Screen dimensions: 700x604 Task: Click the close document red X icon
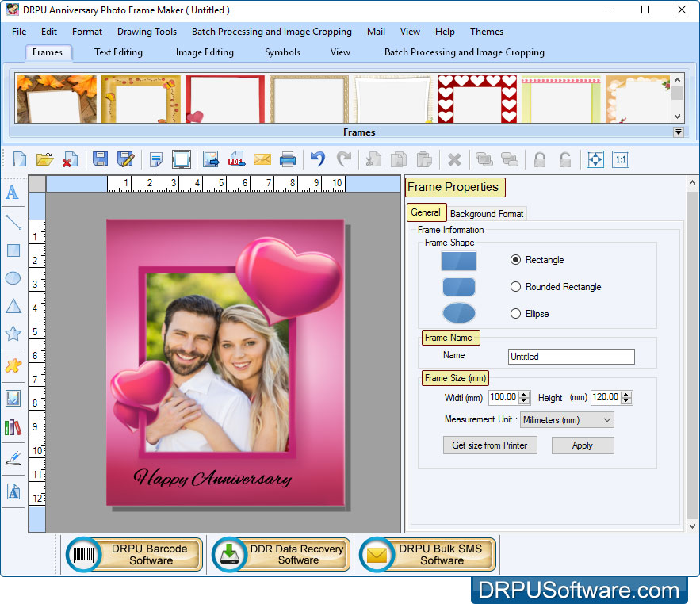(70, 159)
